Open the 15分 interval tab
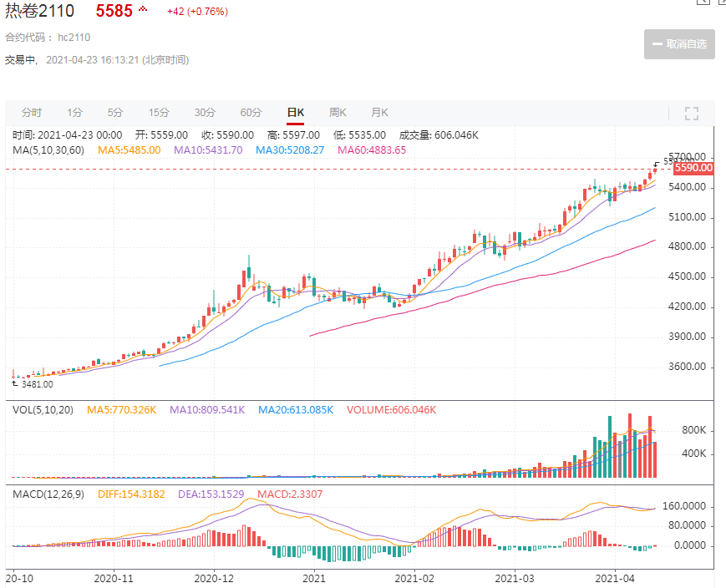The image size is (726, 588). (159, 113)
